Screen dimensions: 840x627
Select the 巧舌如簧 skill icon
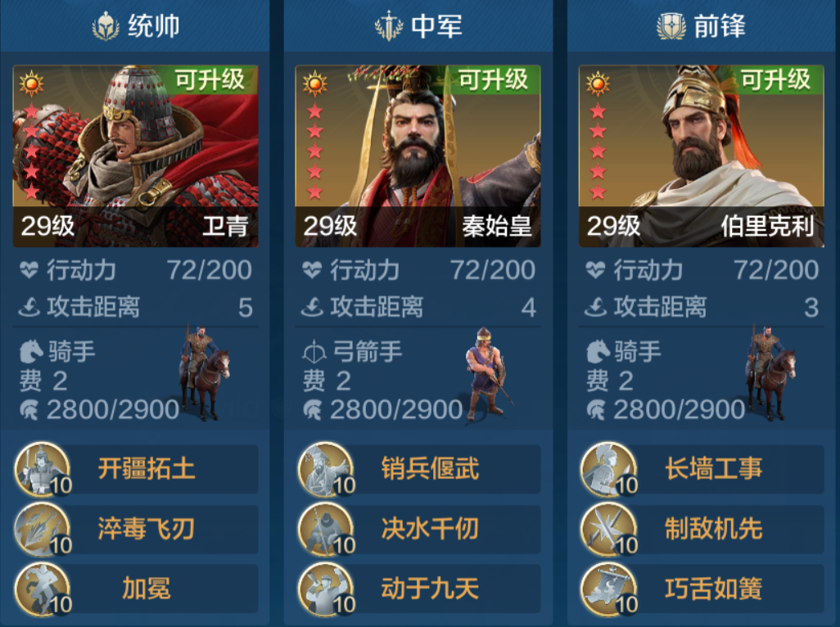pos(608,589)
